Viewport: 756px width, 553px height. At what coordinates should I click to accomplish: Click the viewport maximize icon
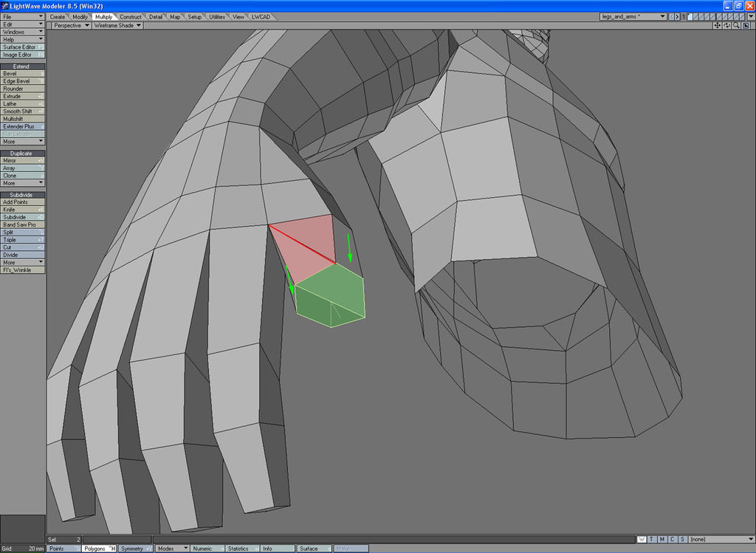pyautogui.click(x=746, y=25)
